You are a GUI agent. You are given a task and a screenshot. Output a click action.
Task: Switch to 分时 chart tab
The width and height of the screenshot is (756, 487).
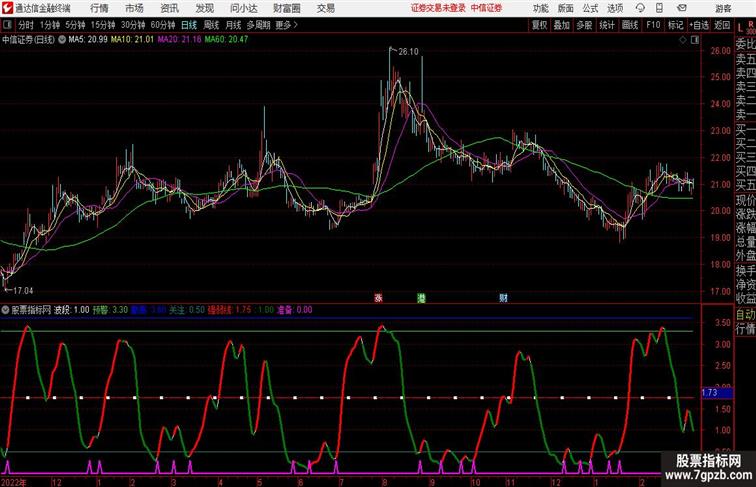[26, 25]
